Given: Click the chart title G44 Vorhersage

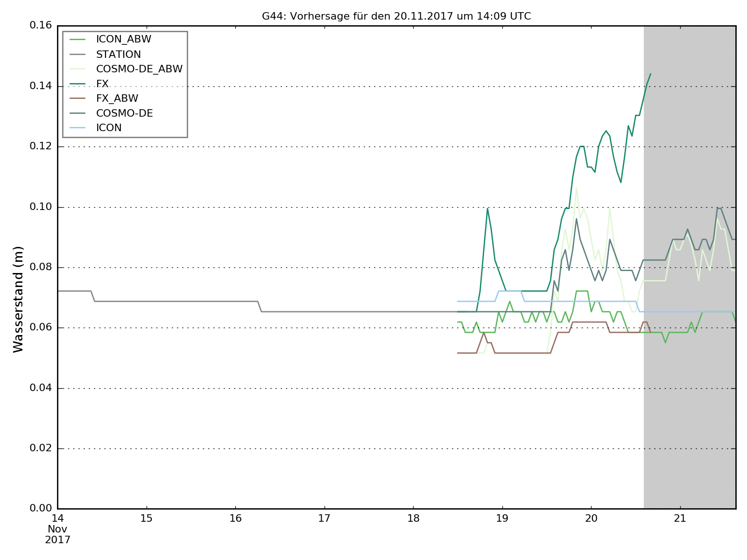Looking at the screenshot, I should (x=396, y=16).
